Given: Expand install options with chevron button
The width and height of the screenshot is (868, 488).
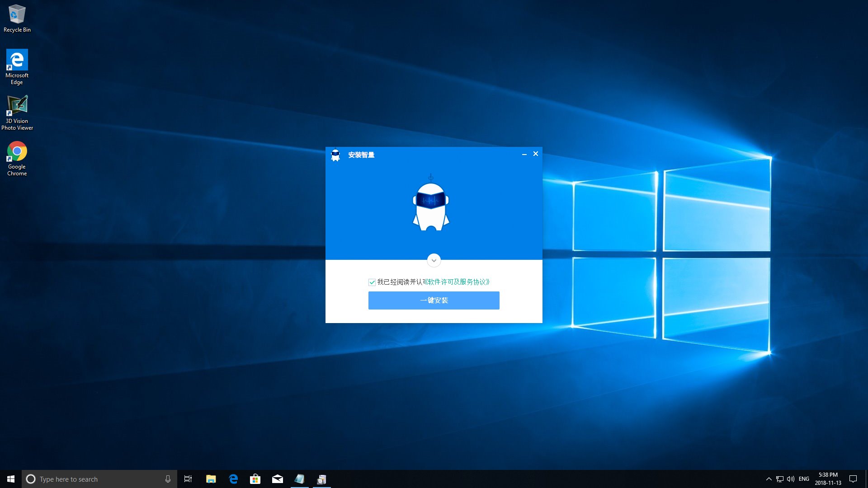Looking at the screenshot, I should [x=434, y=260].
